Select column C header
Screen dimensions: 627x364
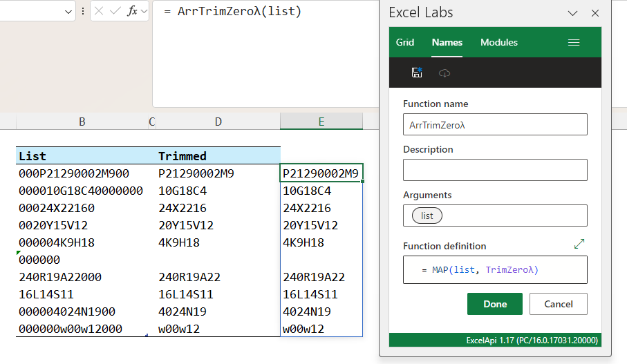click(152, 122)
